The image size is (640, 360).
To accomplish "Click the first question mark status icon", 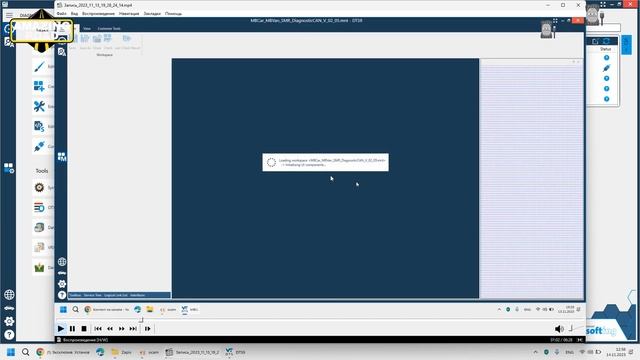I will pos(607,58).
